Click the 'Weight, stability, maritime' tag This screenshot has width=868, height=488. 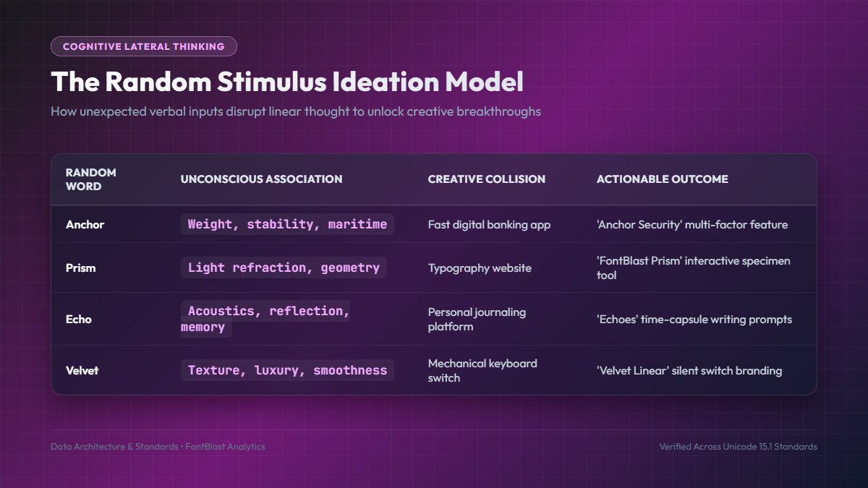click(287, 224)
